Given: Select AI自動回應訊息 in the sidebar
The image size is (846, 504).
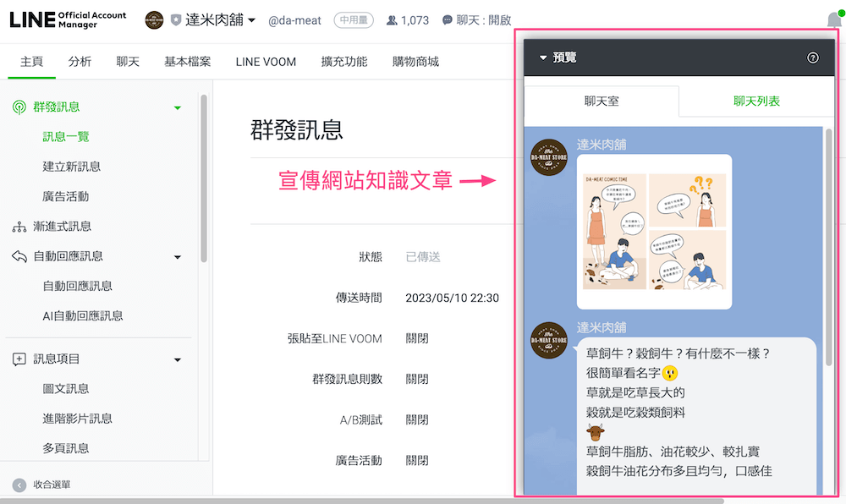Looking at the screenshot, I should [x=83, y=316].
